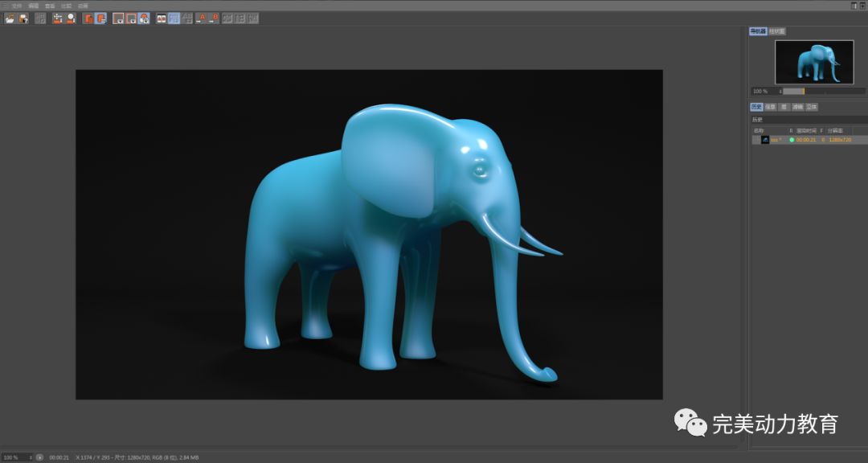Click the Stop Rendering toolbar icon
Image resolution: width=868 pixels, height=463 pixels.
coord(40,18)
